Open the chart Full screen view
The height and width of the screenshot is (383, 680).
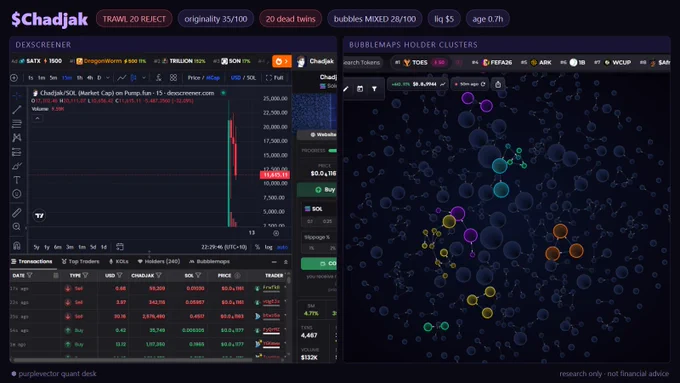point(275,78)
